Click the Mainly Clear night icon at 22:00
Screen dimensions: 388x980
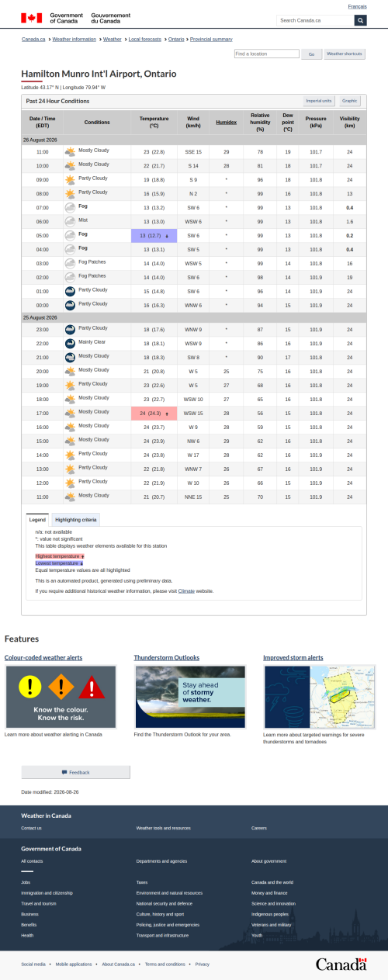pyautogui.click(x=70, y=343)
